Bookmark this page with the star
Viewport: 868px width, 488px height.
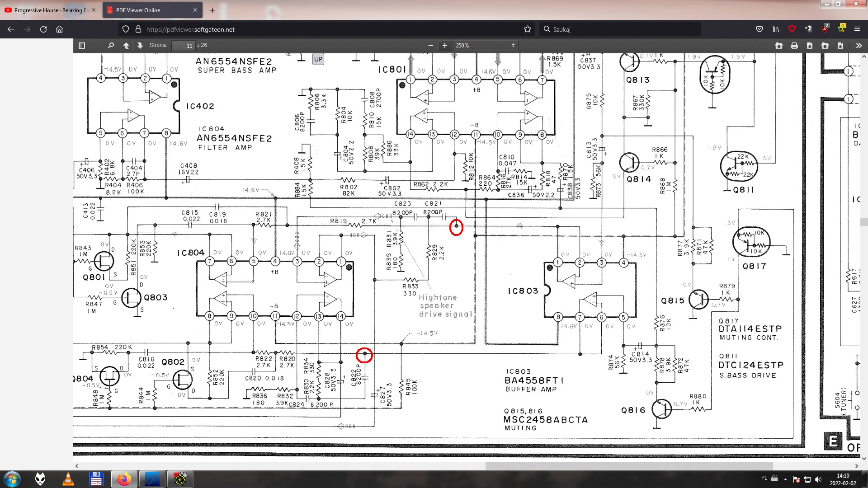[x=527, y=29]
